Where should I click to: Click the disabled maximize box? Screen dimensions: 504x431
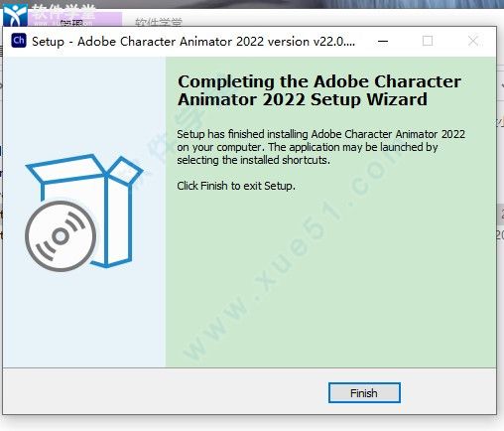point(428,41)
